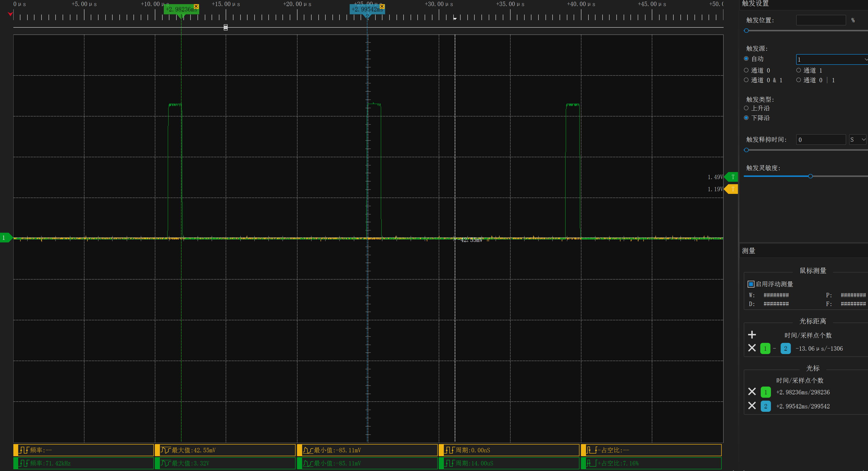Viewport: 868px width, 471px height.
Task: Select 通道 0 & 1 trigger source option
Action: coord(746,80)
